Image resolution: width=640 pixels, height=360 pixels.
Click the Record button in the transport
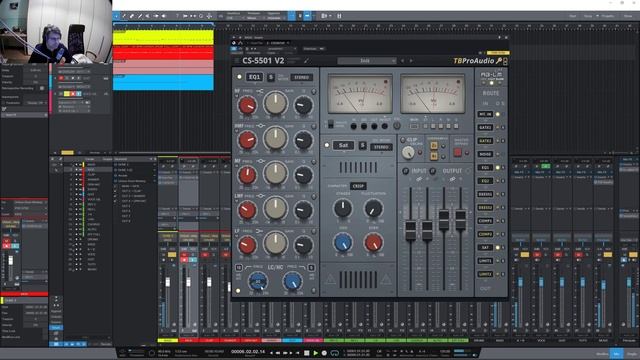[324, 353]
